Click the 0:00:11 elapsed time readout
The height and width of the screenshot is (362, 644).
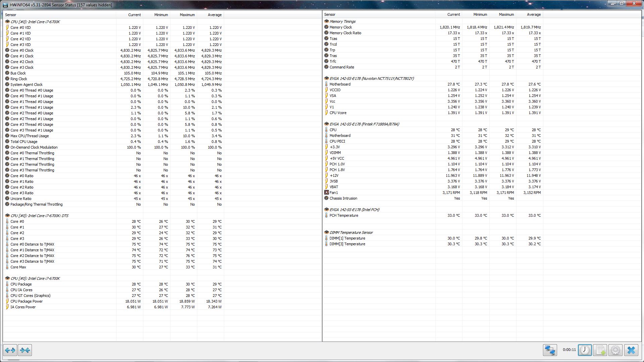click(x=569, y=350)
